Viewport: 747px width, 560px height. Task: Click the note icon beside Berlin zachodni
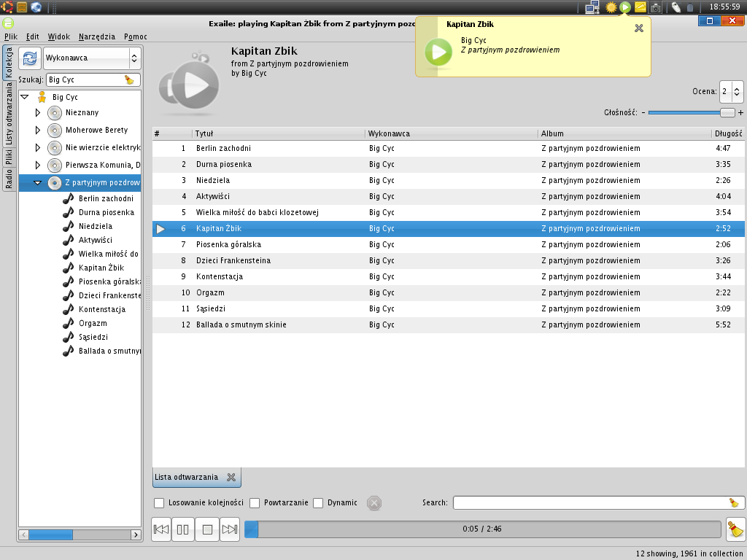click(x=69, y=198)
